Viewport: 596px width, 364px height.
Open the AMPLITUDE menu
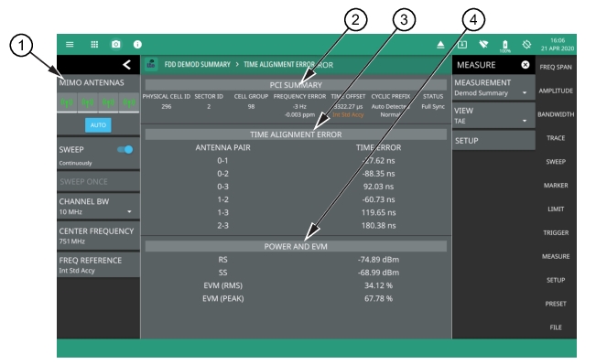coord(556,91)
